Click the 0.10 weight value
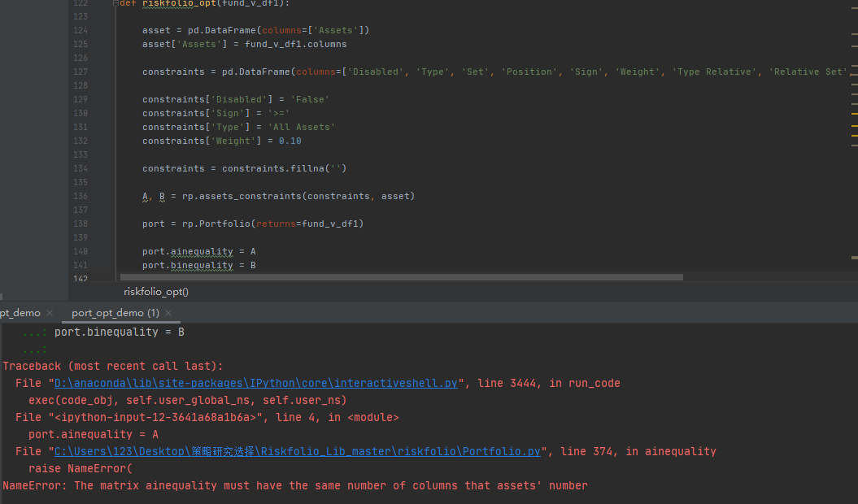The width and height of the screenshot is (858, 504). [x=290, y=141]
